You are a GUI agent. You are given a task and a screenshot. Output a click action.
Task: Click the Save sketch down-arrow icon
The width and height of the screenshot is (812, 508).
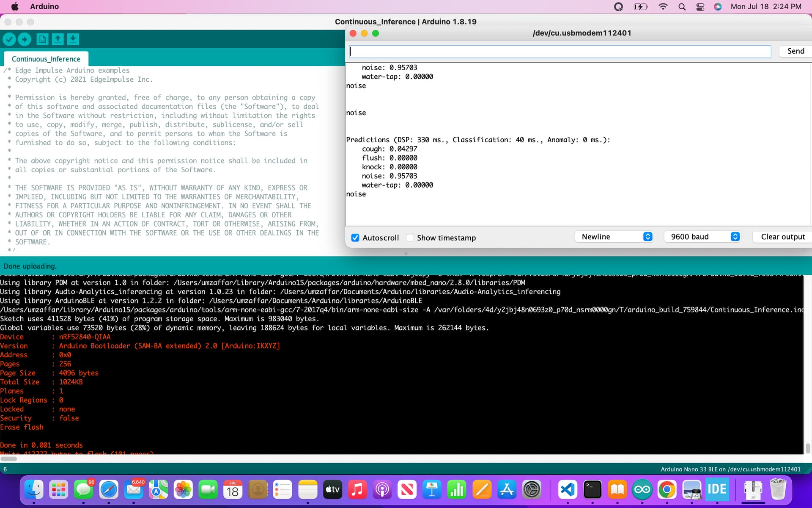(73, 39)
